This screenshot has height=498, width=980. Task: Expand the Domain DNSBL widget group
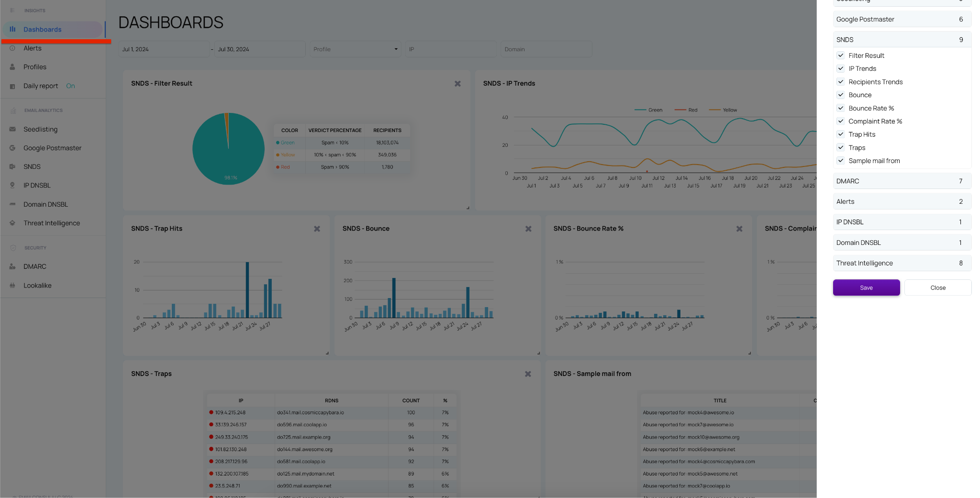(x=902, y=243)
